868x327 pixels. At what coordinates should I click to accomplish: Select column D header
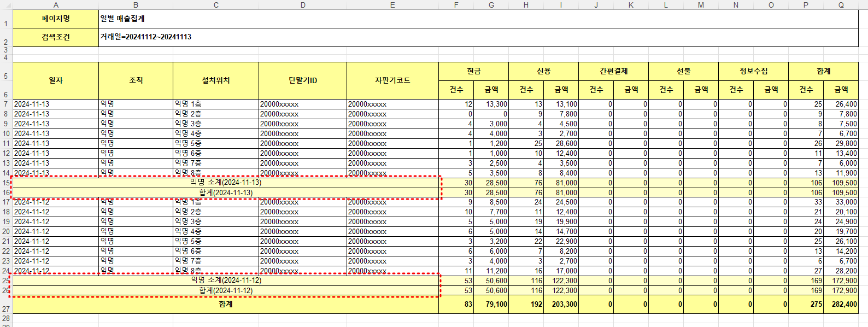click(x=303, y=5)
